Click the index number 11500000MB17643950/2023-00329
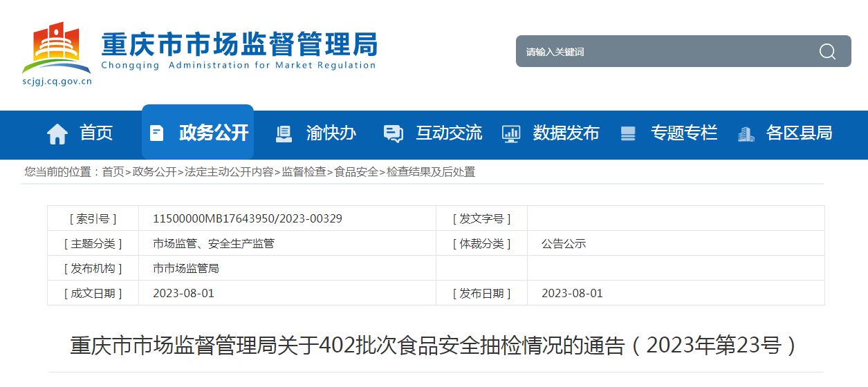This screenshot has height=387, width=868. 248,218
